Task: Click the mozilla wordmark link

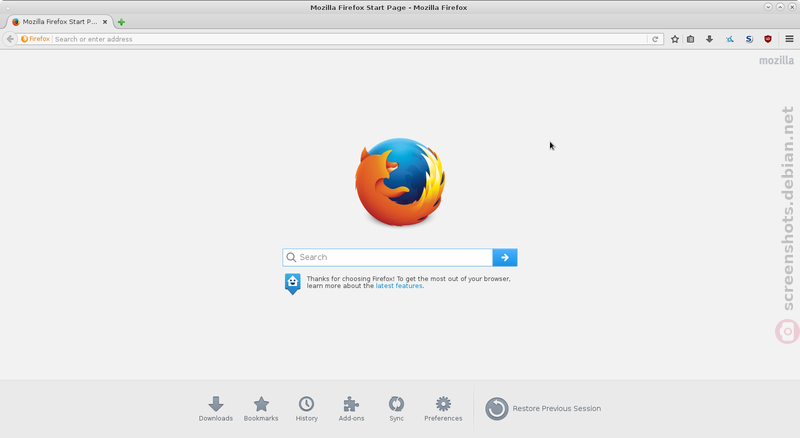Action: pyautogui.click(x=776, y=60)
